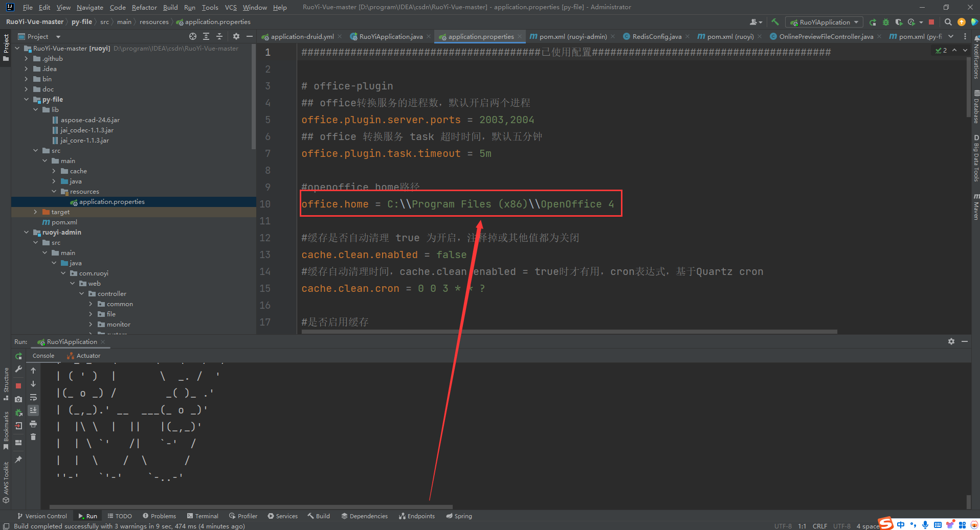Screen dimensions: 980x530
Task: Toggle the Database side panel
Action: click(x=975, y=107)
